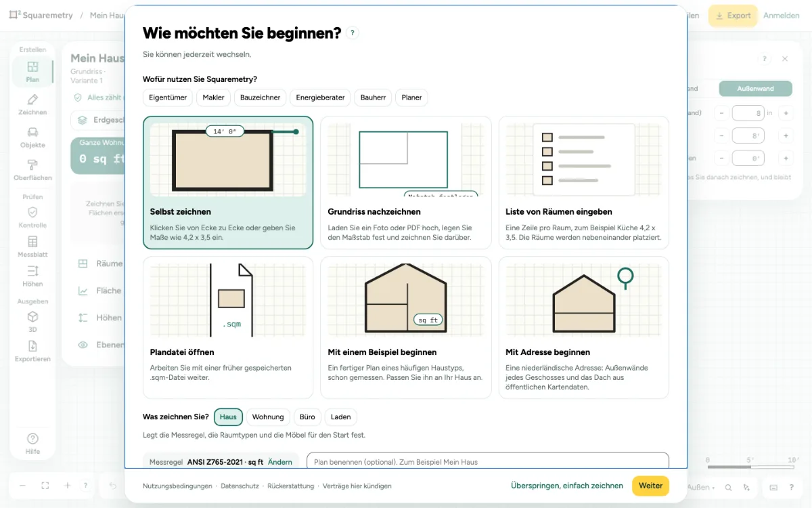Open Höhen in the left sidebar
This screenshot has width=812, height=508.
(32, 276)
